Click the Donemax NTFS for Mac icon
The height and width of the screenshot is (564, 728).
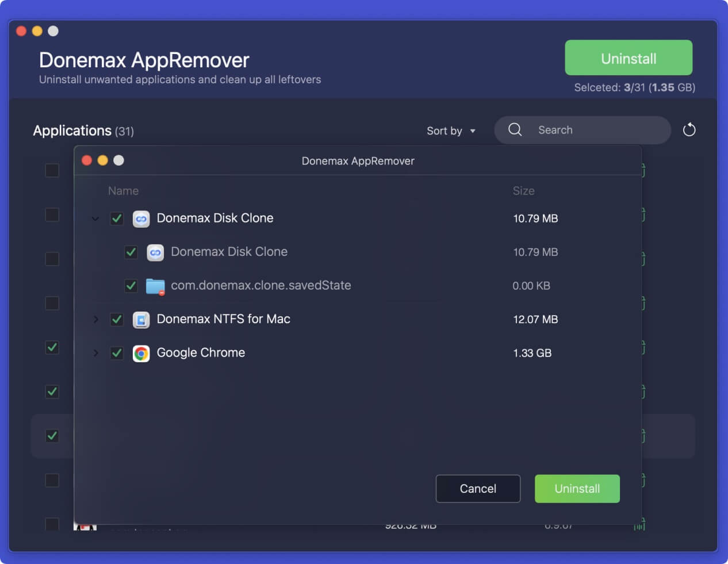tap(141, 320)
